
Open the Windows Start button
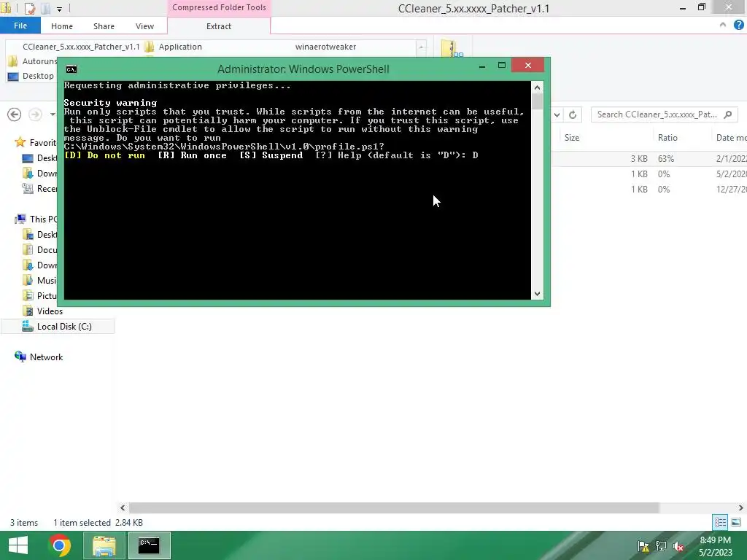point(18,545)
